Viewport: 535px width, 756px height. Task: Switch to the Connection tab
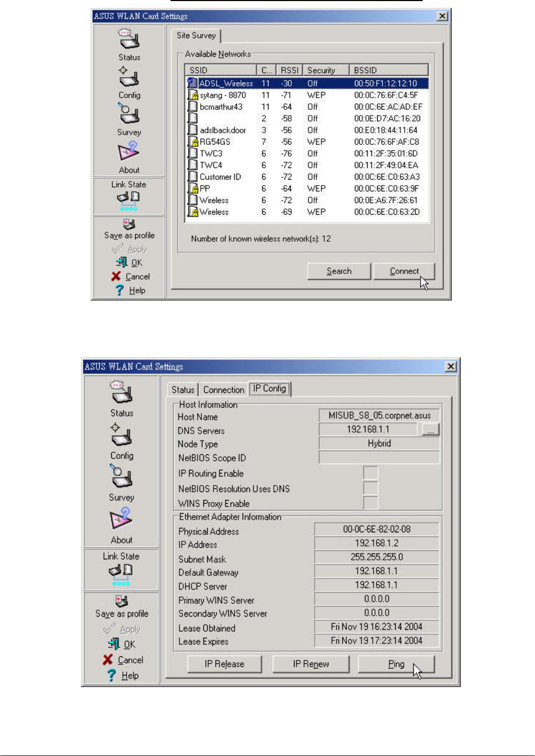coord(224,390)
